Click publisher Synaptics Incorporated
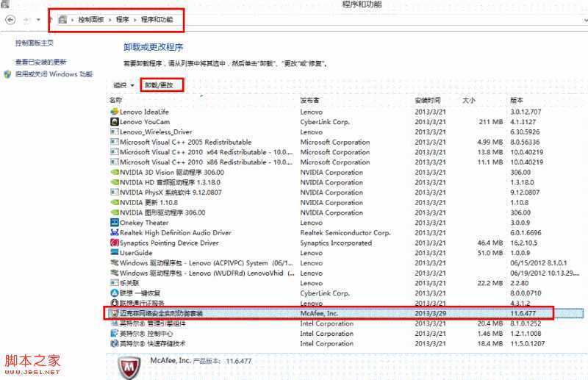The image size is (588, 380). tap(336, 243)
